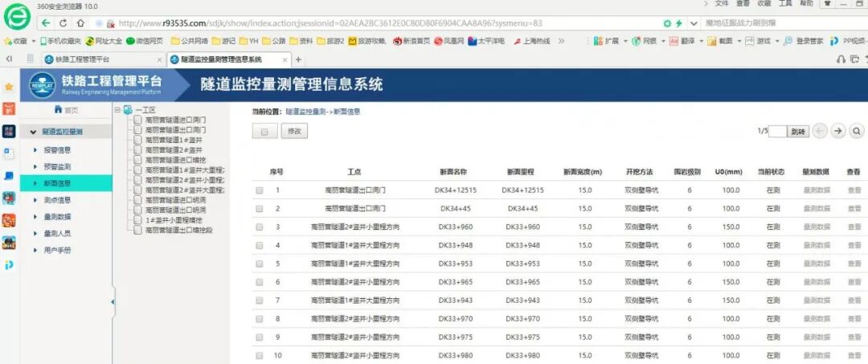The height and width of the screenshot is (364, 868).
Task: Reload the page with refresh icon
Action: point(63,23)
